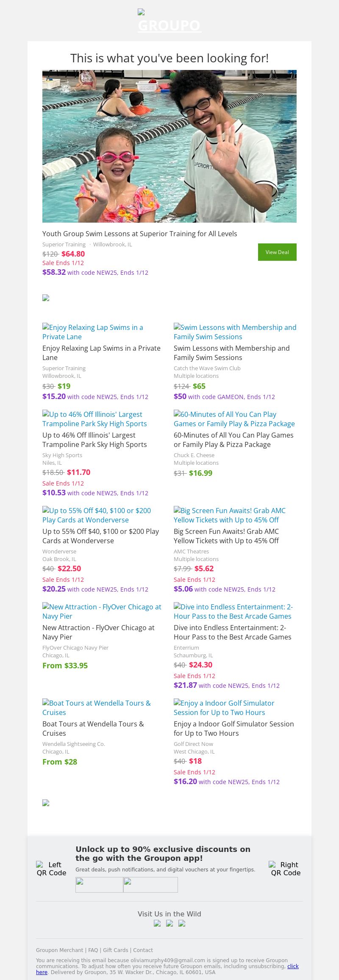The height and width of the screenshot is (980, 339).
Task: Click the Contact footer link
Action: [x=143, y=950]
